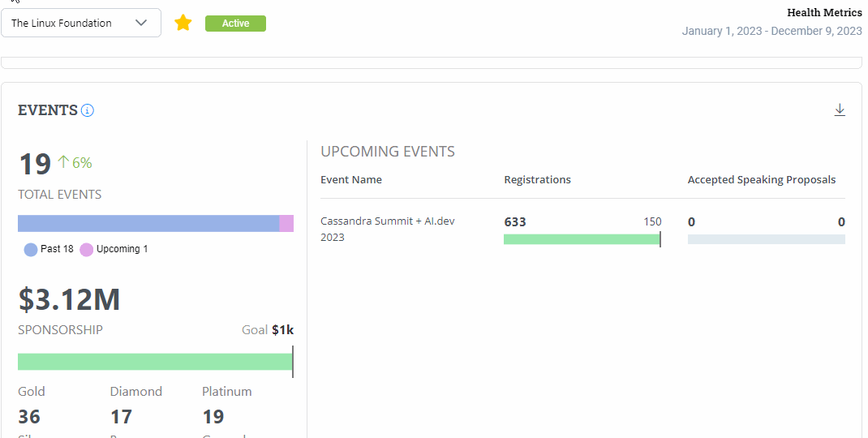
Task: Click the green up arrow next to 6%
Action: [x=63, y=162]
